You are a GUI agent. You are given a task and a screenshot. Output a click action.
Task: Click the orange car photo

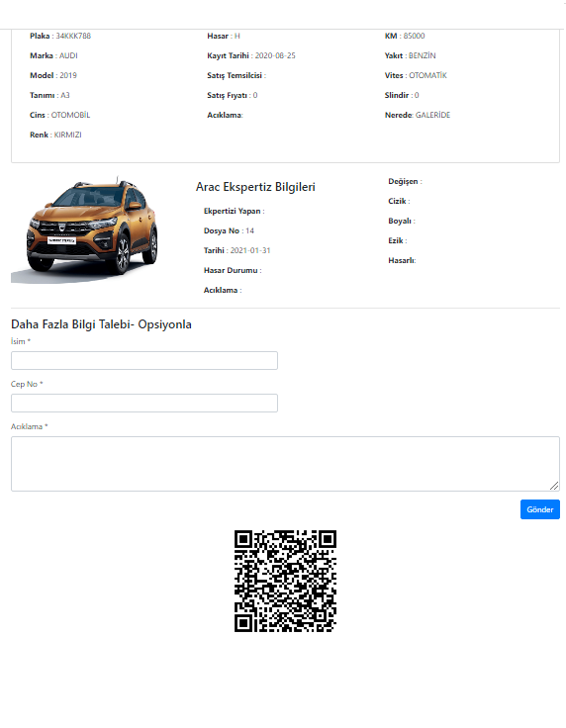tap(84, 229)
